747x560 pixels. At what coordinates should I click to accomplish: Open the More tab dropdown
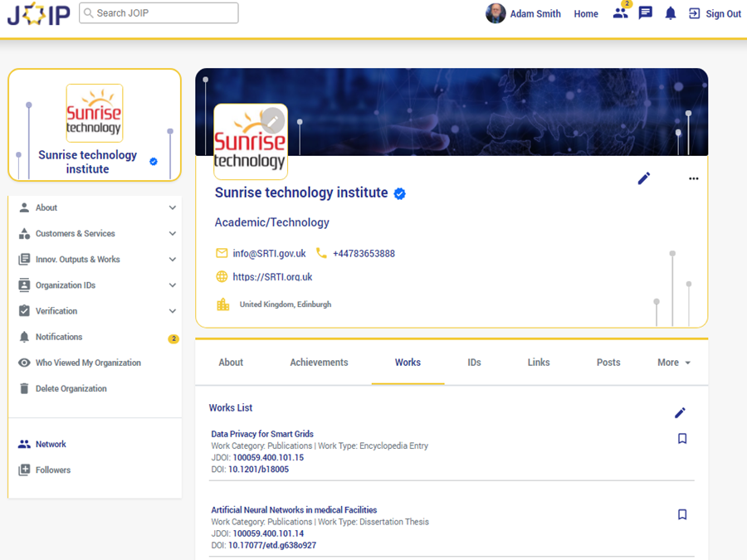tap(673, 363)
